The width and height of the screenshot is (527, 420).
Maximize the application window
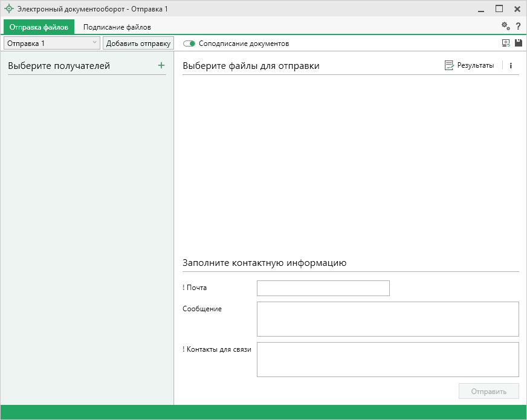(499, 9)
